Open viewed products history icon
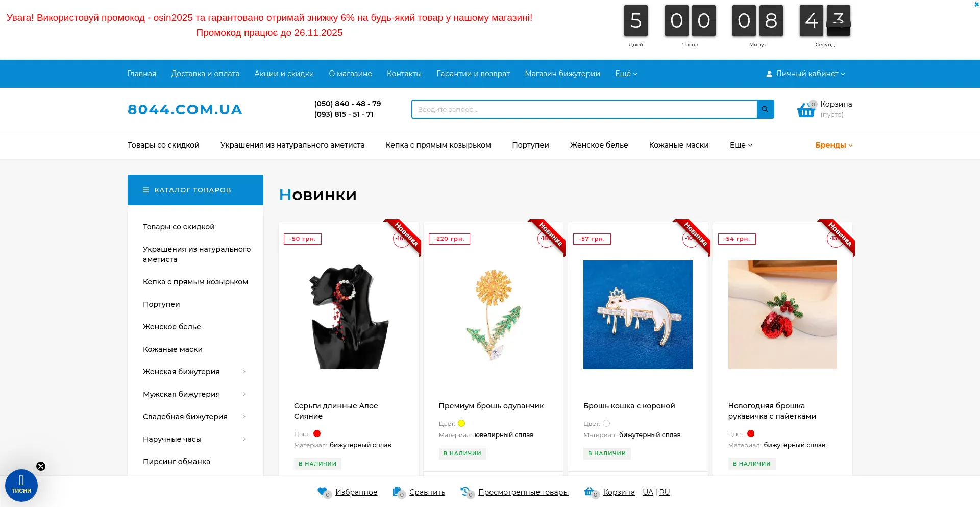The height and width of the screenshot is (507, 980). click(467, 492)
